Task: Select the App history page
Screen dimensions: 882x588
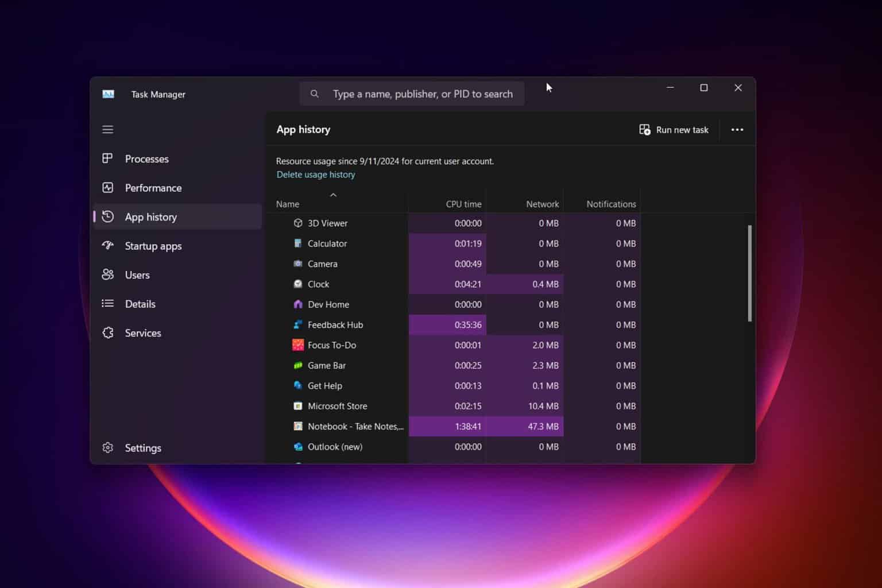Action: pyautogui.click(x=177, y=216)
